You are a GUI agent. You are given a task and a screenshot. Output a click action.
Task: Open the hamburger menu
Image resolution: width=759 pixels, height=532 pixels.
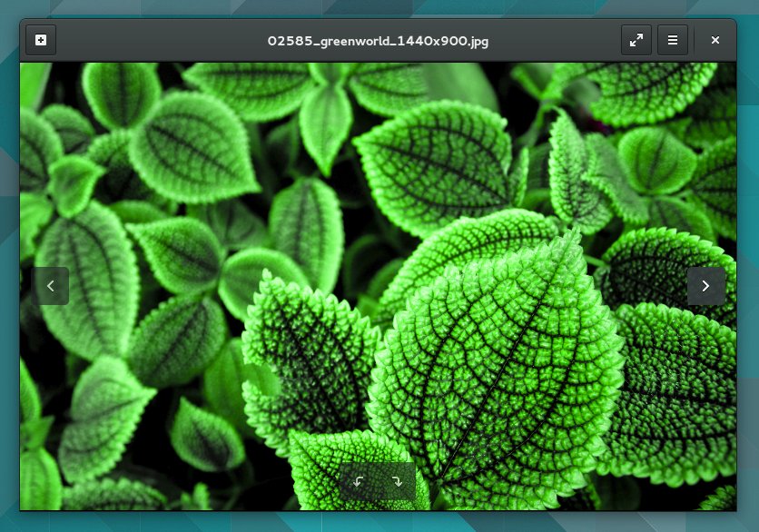pyautogui.click(x=673, y=40)
